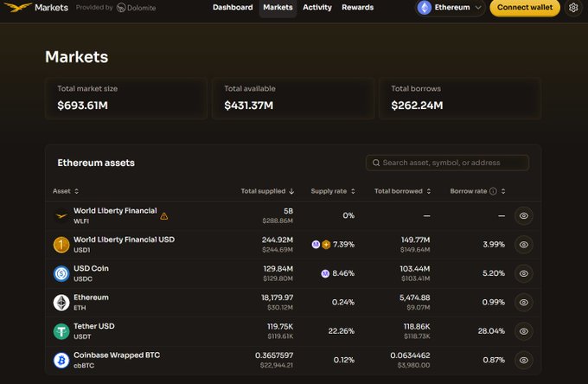Click the 149.77M total borrowed value
The height and width of the screenshot is (384, 588).
(x=416, y=240)
